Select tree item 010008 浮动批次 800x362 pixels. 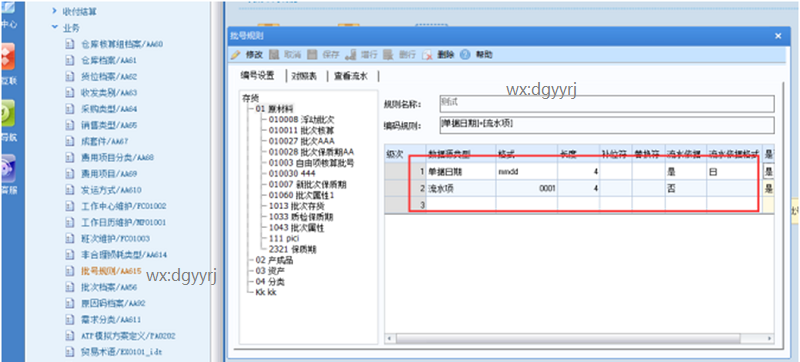[x=302, y=119]
